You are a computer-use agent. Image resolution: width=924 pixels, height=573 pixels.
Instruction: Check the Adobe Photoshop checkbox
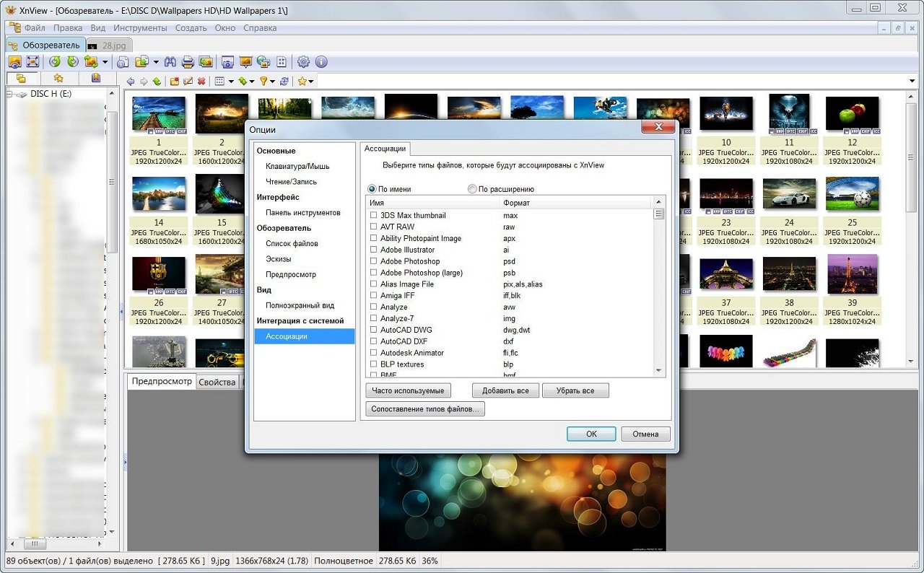click(x=373, y=261)
